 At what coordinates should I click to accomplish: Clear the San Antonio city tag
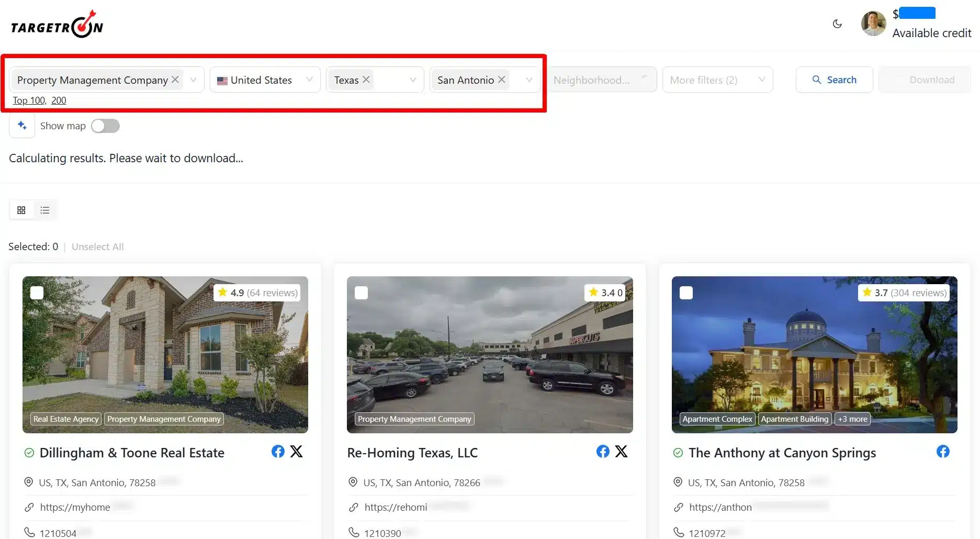pos(502,80)
